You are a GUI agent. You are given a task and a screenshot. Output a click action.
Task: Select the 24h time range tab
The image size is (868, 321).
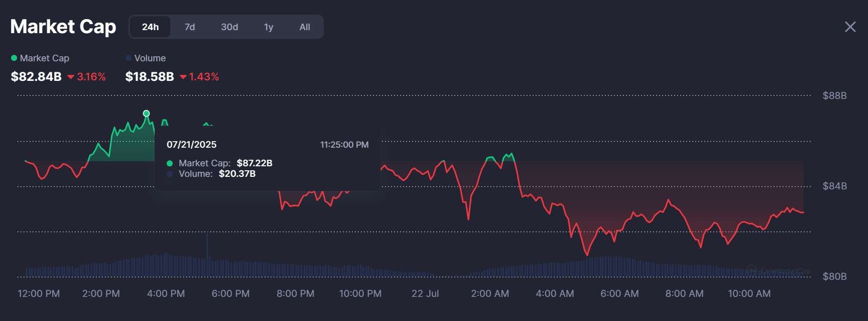click(150, 27)
